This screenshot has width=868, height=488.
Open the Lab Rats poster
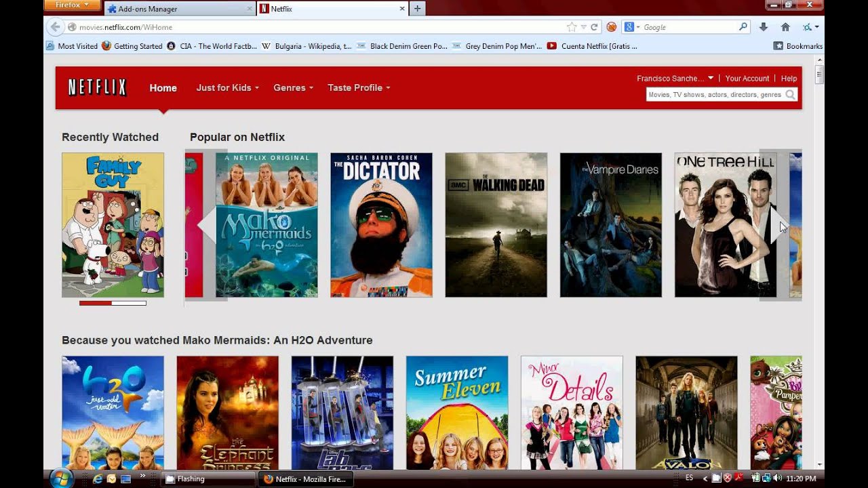[342, 413]
